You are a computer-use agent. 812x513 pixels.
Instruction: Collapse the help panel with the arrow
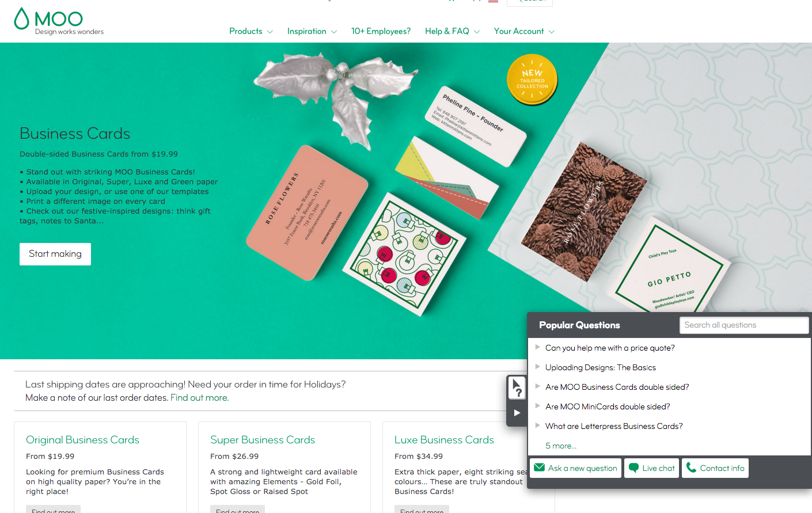(517, 413)
